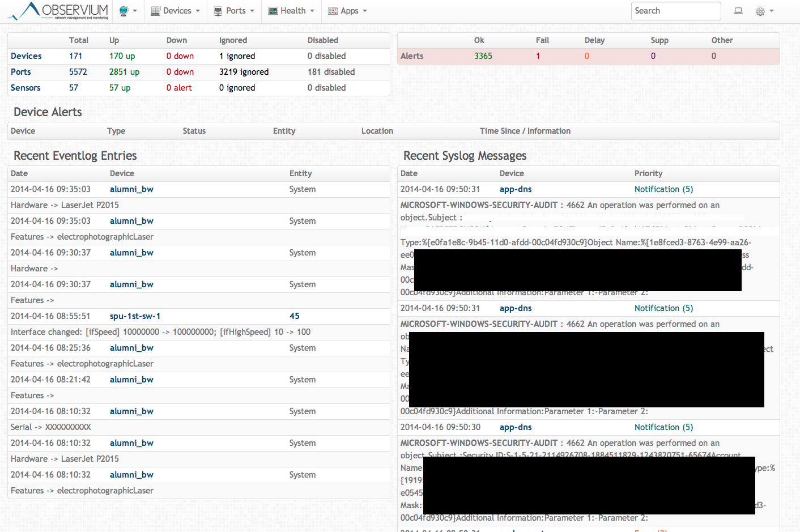Viewport: 800px width, 532px height.
Task: View the 170 up devices link
Action: click(x=122, y=56)
